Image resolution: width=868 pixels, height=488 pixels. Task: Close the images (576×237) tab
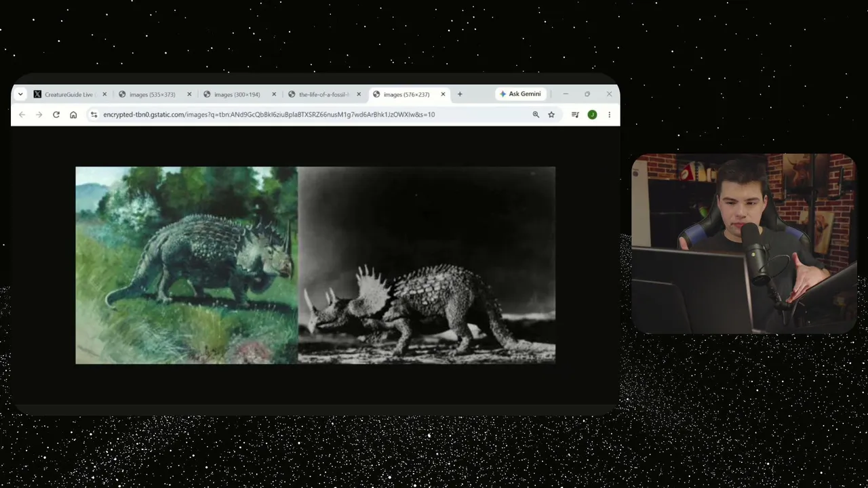pos(443,94)
